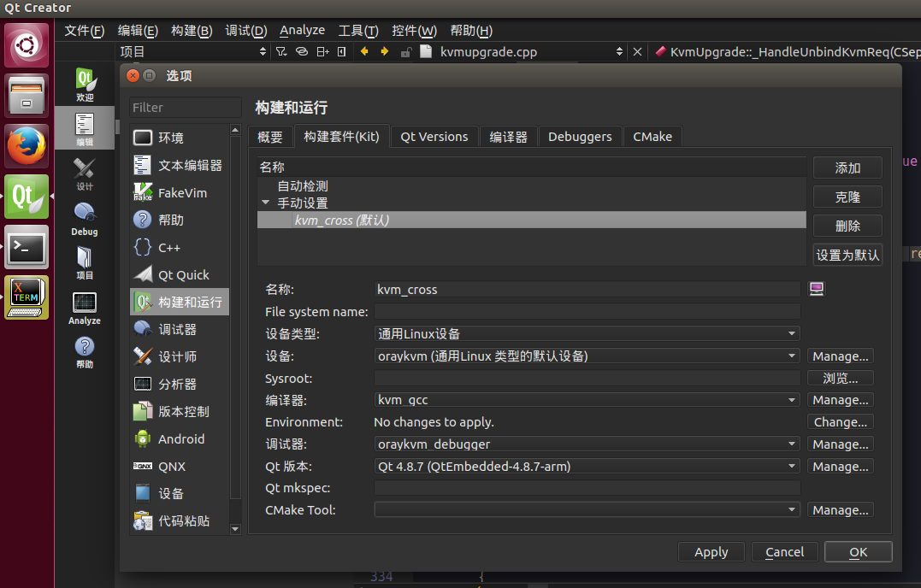The height and width of the screenshot is (588, 921).
Task: Click the File system name field
Action: pos(587,312)
